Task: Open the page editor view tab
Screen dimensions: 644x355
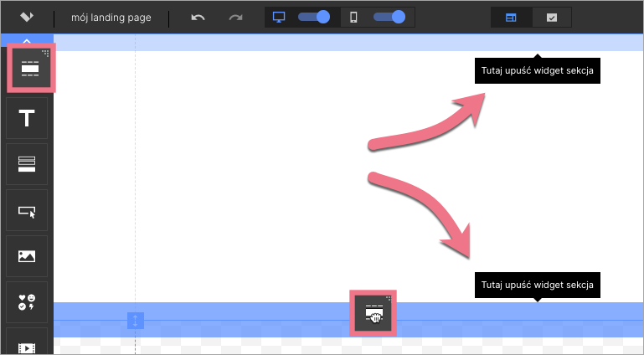Action: pyautogui.click(x=511, y=17)
